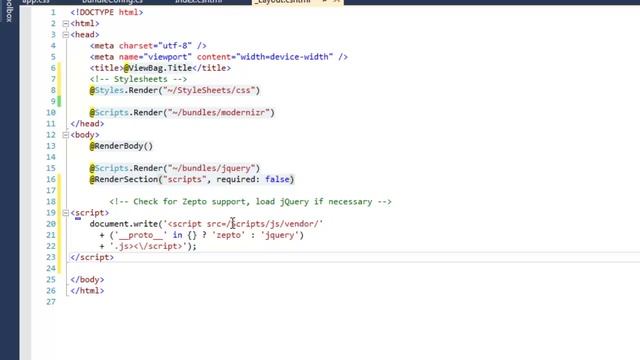Screen dimensions: 640x360
Task: Open the Toolbox side panel tab
Action: coord(9,11)
